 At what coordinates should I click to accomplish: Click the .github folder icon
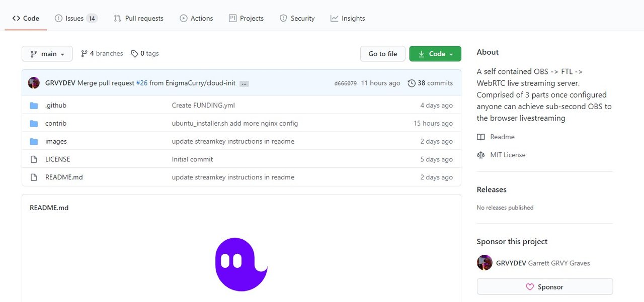tap(34, 106)
